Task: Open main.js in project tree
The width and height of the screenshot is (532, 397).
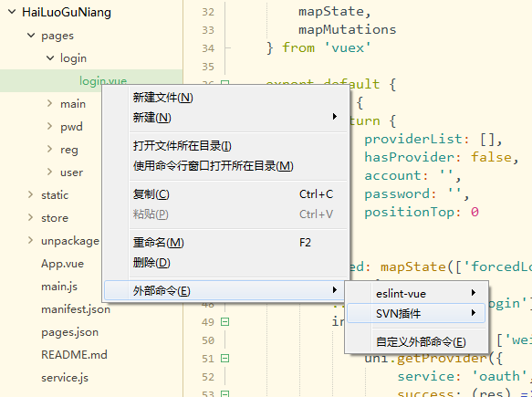Action: click(x=59, y=287)
